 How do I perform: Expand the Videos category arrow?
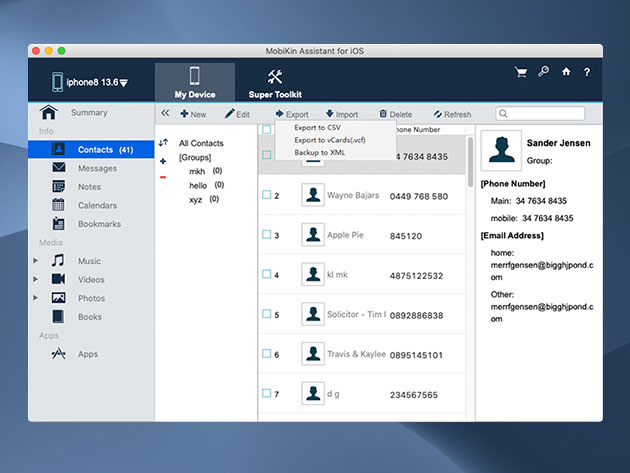36,279
